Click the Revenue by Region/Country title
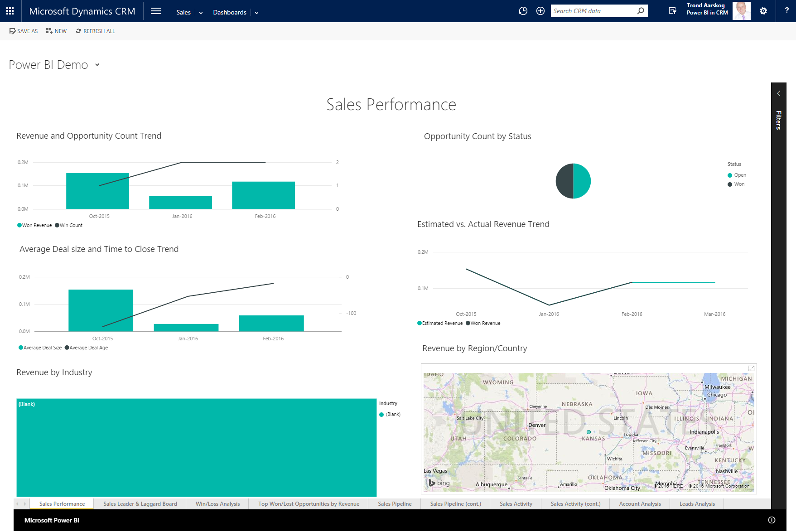Image resolution: width=796 pixels, height=532 pixels. coord(474,348)
